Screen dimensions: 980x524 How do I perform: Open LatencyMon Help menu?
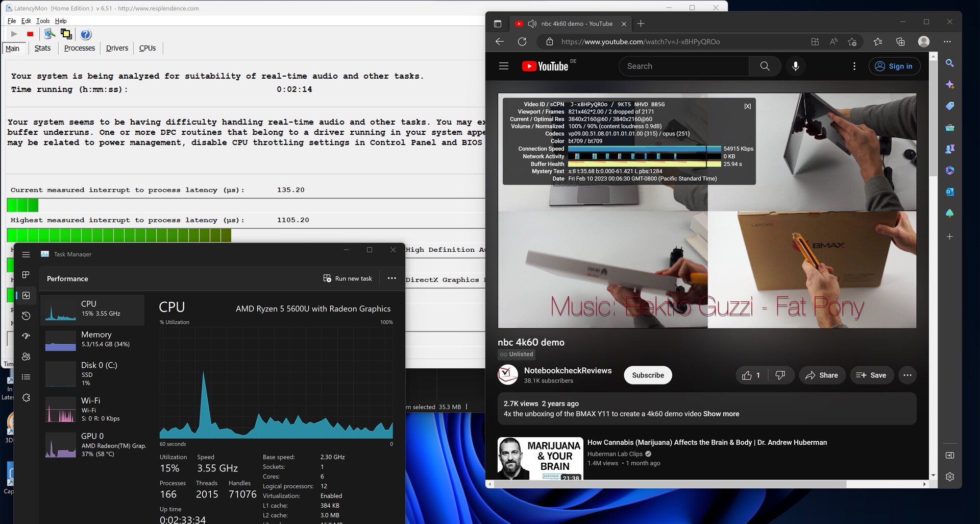point(61,21)
